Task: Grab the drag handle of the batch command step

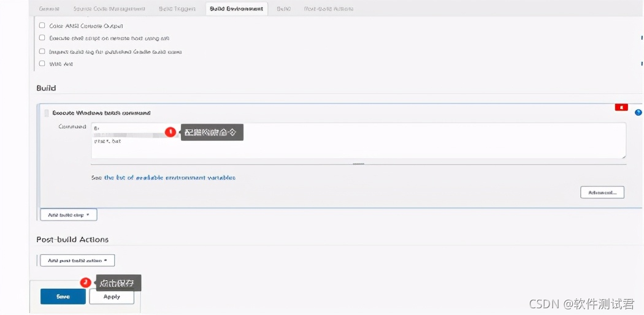Action: coord(47,113)
